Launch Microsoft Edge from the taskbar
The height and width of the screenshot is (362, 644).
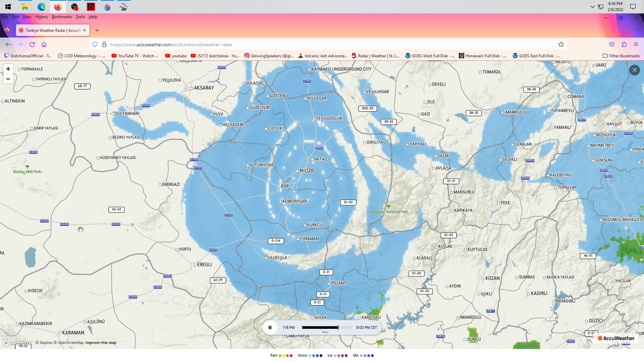(x=42, y=7)
